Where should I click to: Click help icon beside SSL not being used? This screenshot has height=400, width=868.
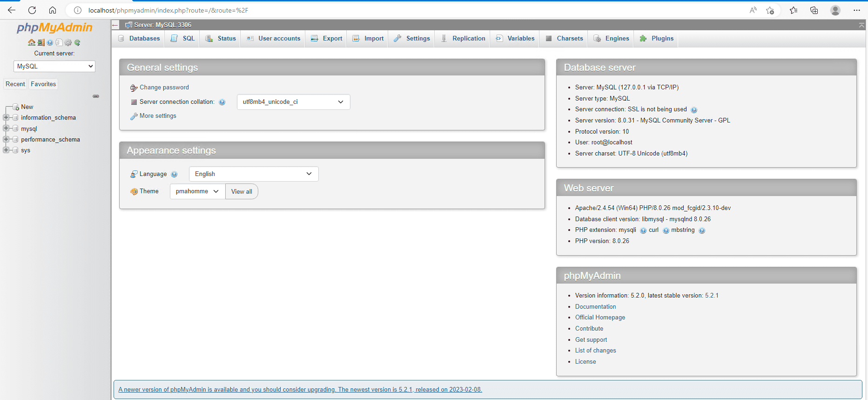coord(694,110)
